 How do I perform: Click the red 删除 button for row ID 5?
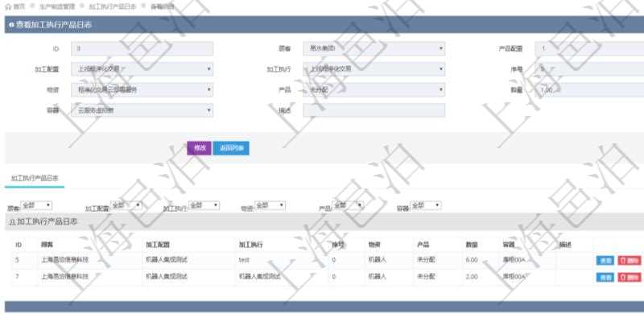point(630,261)
